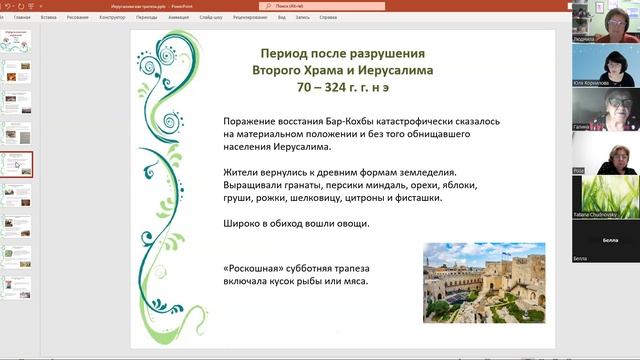Click Галина's video tile
Viewport: 640px width, 360px height.
606,109
